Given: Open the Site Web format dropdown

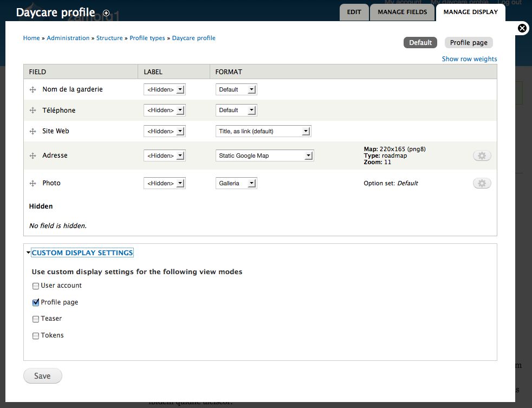Looking at the screenshot, I should [263, 131].
